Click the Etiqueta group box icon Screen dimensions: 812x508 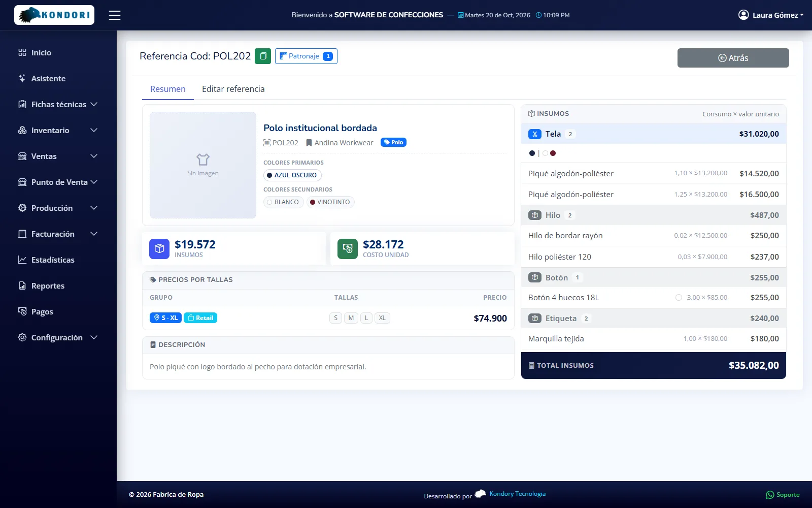[535, 319]
